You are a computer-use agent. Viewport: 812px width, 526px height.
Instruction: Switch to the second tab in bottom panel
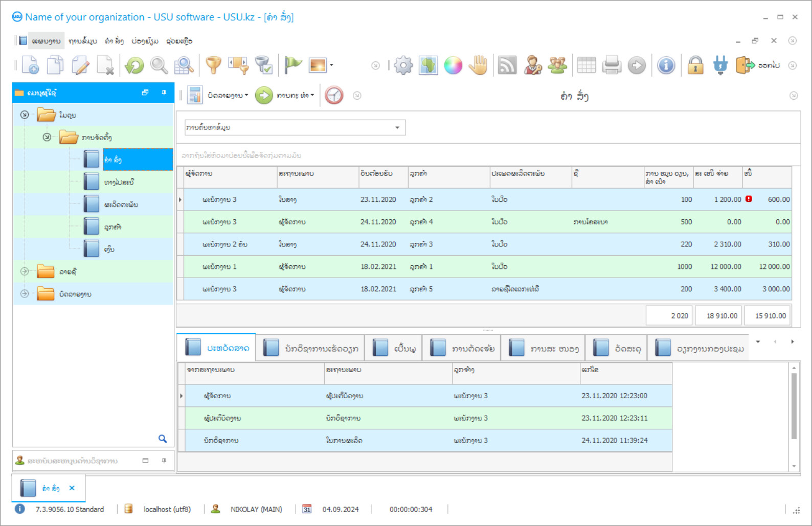coord(311,349)
